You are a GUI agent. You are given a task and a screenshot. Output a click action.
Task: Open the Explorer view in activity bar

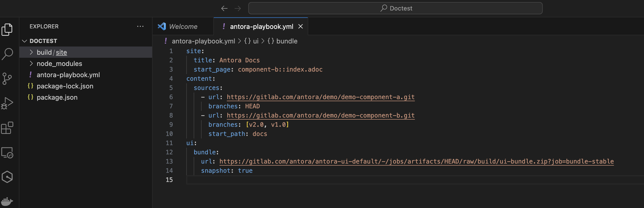(x=7, y=29)
